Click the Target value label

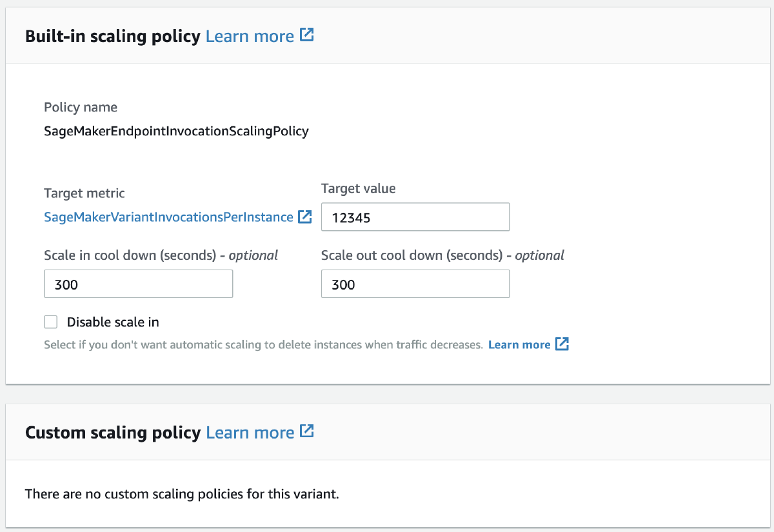click(x=359, y=188)
